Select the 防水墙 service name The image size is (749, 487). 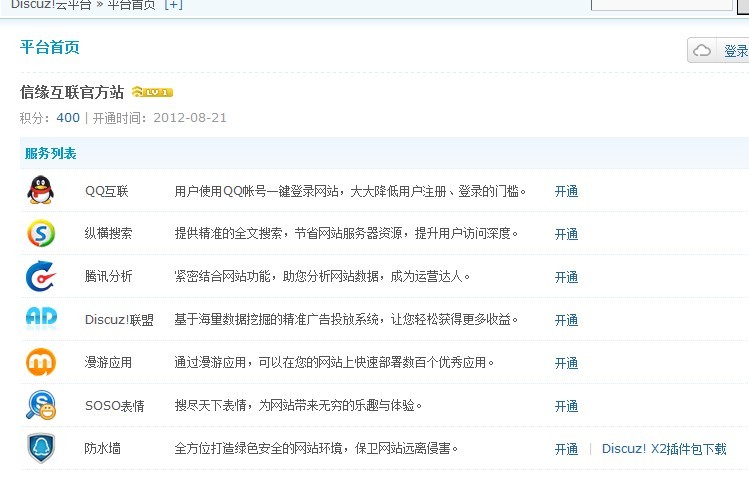click(102, 448)
